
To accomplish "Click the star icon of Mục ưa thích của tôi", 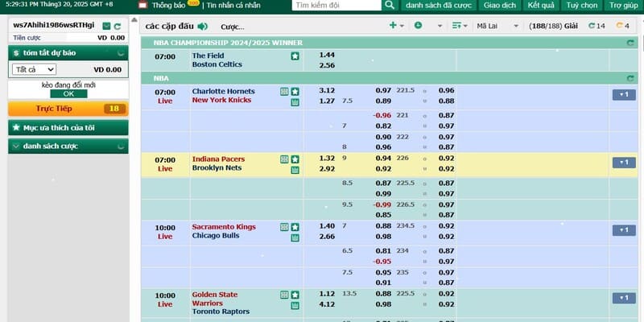I will click(x=16, y=128).
